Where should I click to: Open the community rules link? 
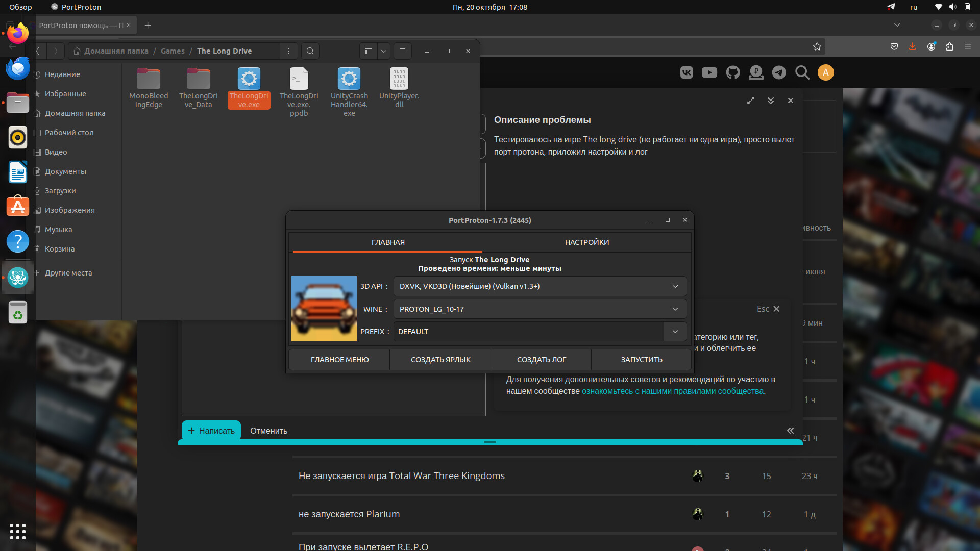(x=672, y=391)
